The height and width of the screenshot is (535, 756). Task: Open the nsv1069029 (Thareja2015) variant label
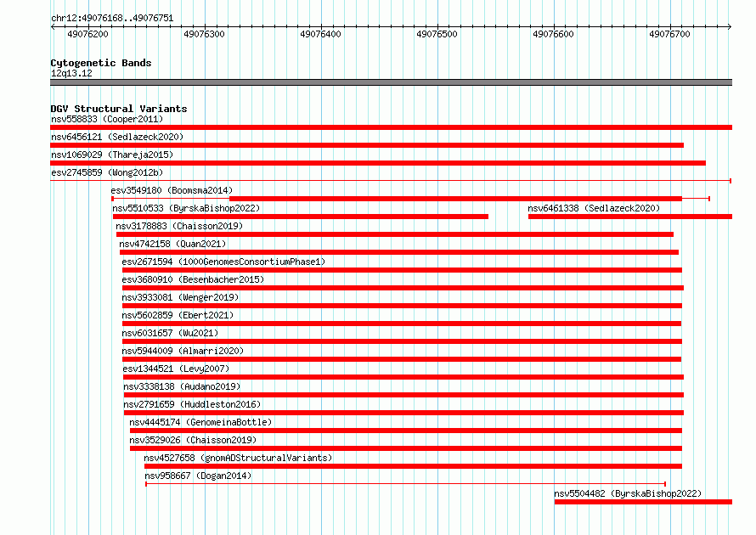[112, 155]
